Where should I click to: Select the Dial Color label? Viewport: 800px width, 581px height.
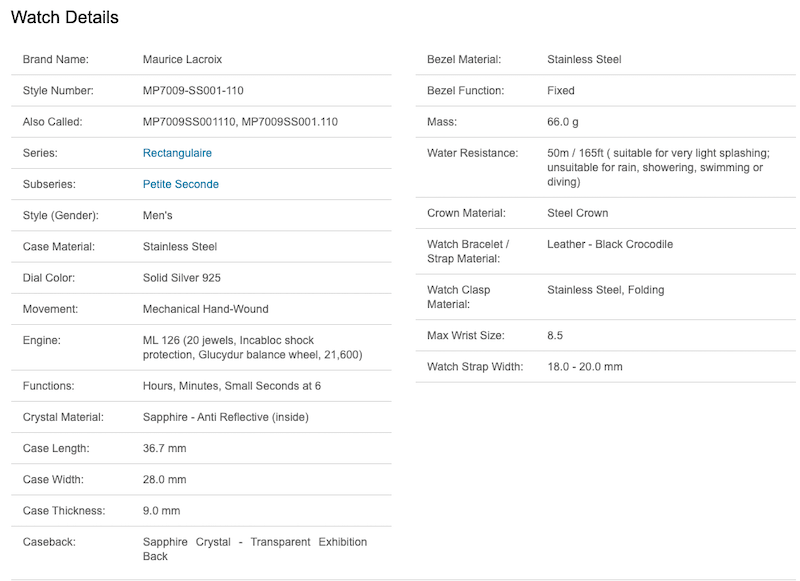click(x=48, y=278)
